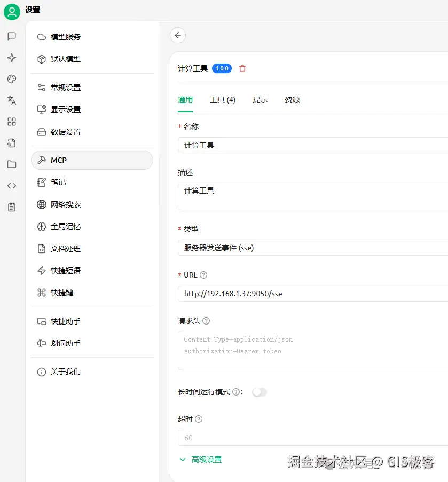
Task: Open the chat assistant sidebar icon
Action: click(12, 36)
